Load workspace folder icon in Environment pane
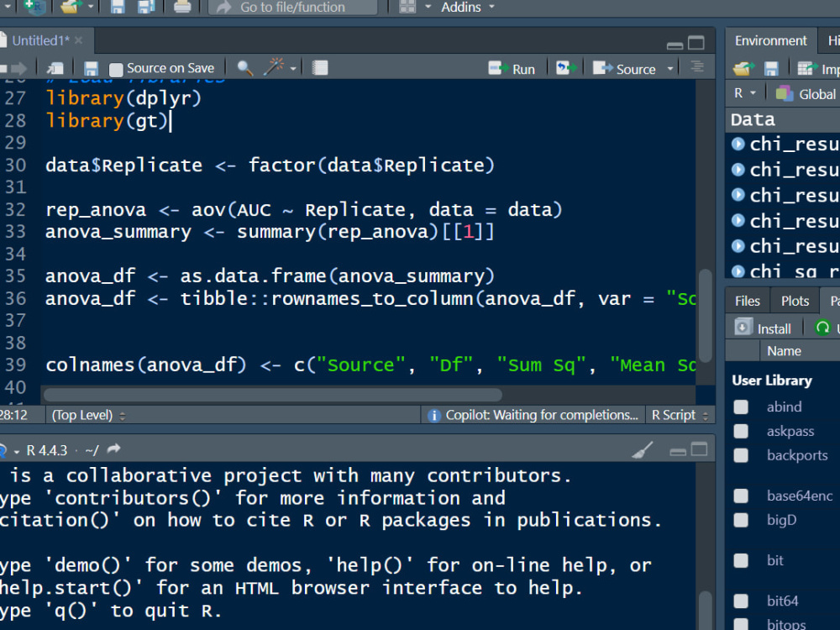The image size is (840, 630). pos(743,69)
